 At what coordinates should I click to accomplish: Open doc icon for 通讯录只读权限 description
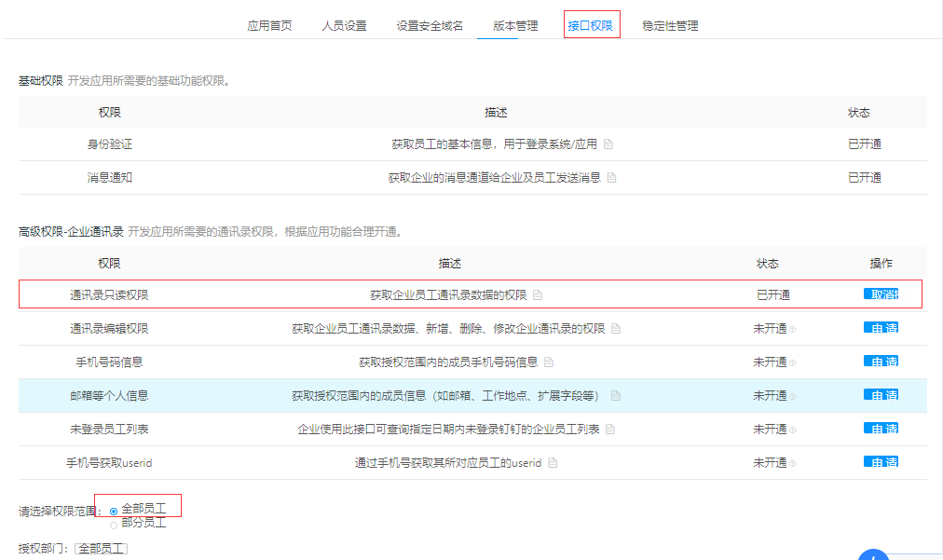(538, 294)
